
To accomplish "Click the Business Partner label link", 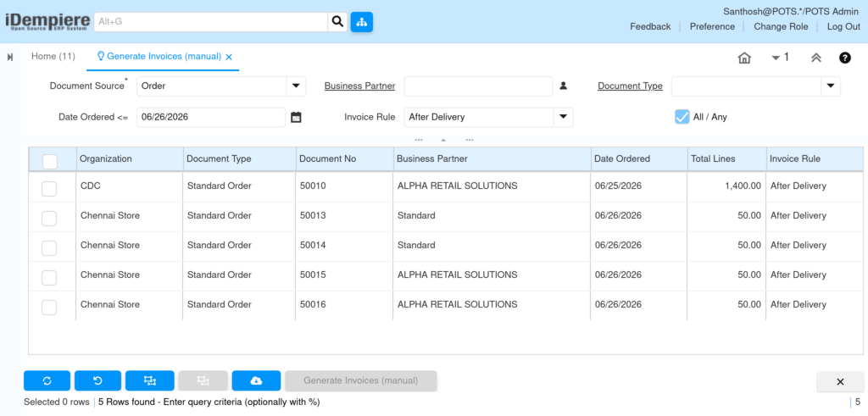I will tap(359, 86).
